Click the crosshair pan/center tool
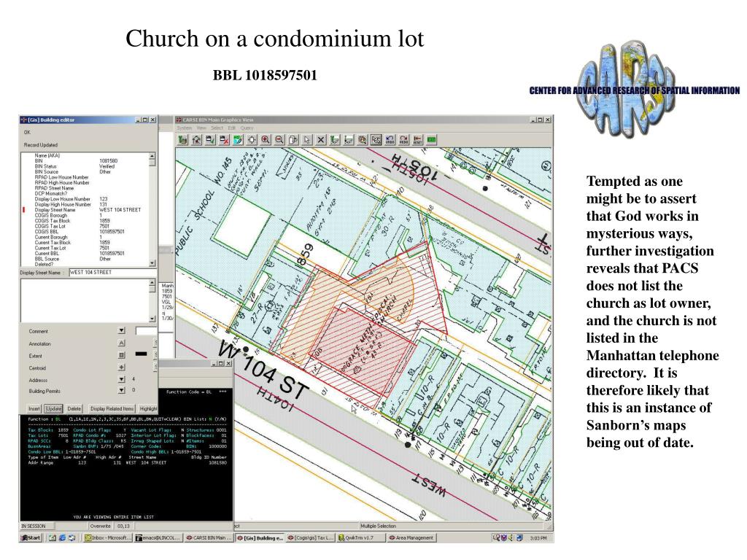Image resolution: width=747 pixels, height=560 pixels. (252, 139)
